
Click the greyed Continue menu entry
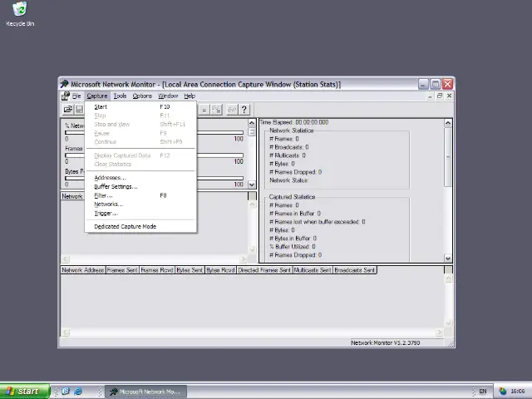pos(140,142)
